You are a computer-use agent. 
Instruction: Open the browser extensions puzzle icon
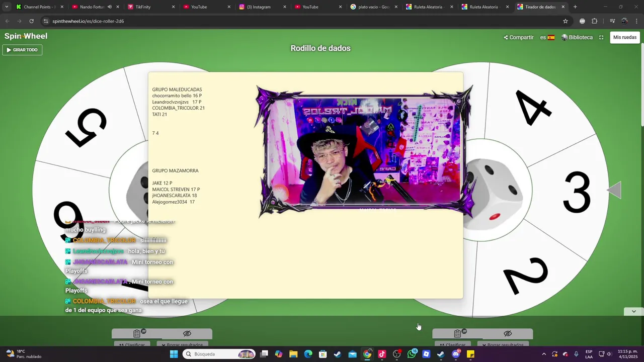tap(595, 21)
